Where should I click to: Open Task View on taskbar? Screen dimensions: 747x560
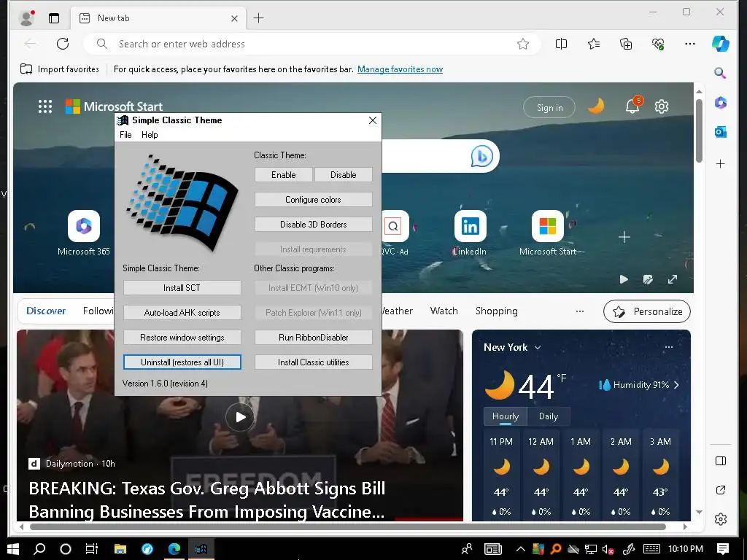[x=92, y=549]
